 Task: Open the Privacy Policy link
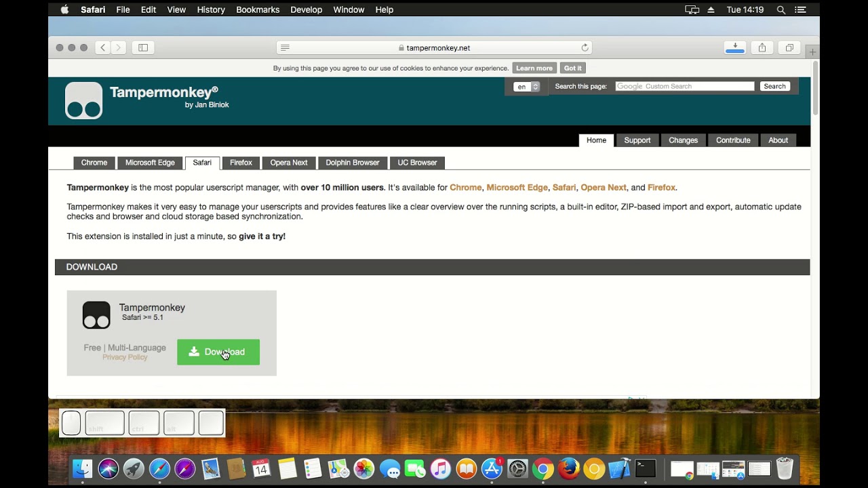pos(125,357)
